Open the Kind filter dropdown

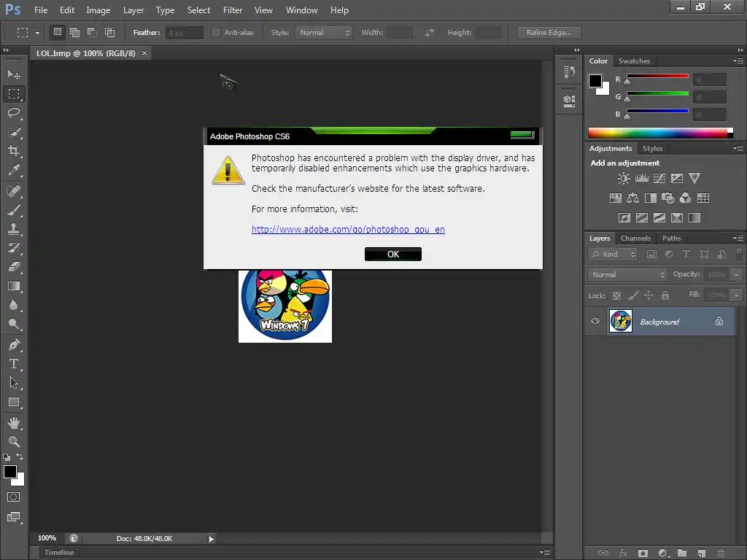pyautogui.click(x=613, y=254)
